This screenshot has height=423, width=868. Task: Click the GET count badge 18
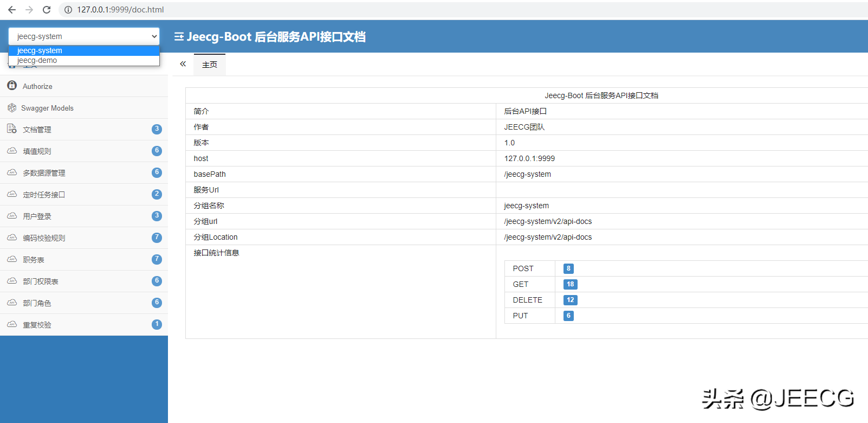[x=571, y=284]
